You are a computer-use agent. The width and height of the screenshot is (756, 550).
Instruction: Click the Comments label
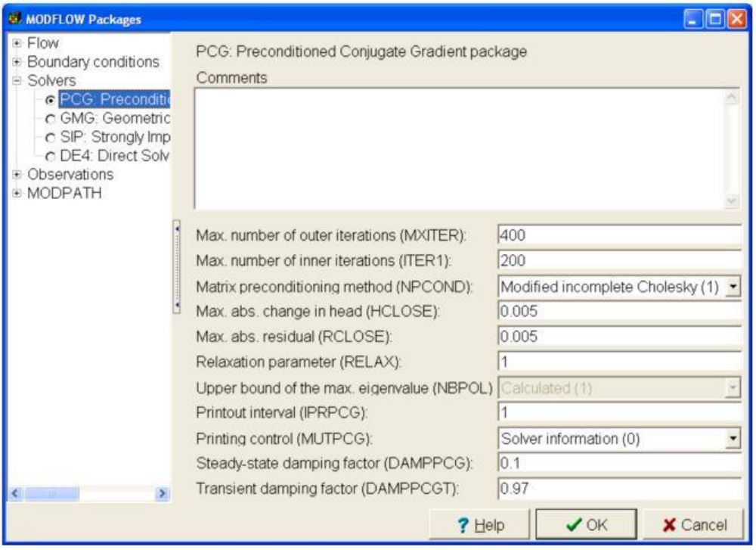(x=231, y=78)
